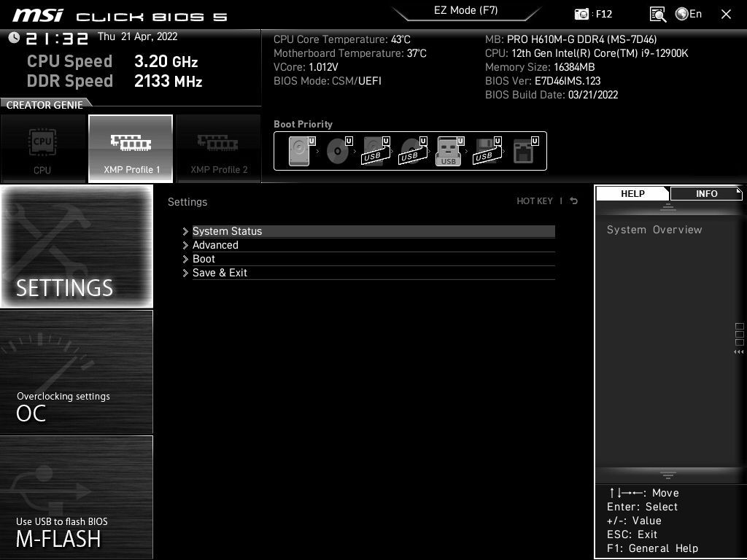The image size is (747, 560).
Task: Click the clock icon beside the time
Action: [14, 38]
